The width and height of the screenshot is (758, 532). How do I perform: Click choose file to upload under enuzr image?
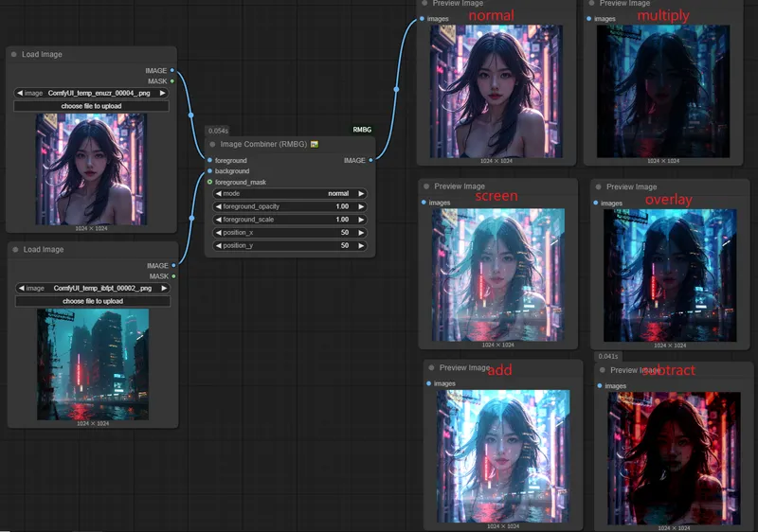pos(92,107)
